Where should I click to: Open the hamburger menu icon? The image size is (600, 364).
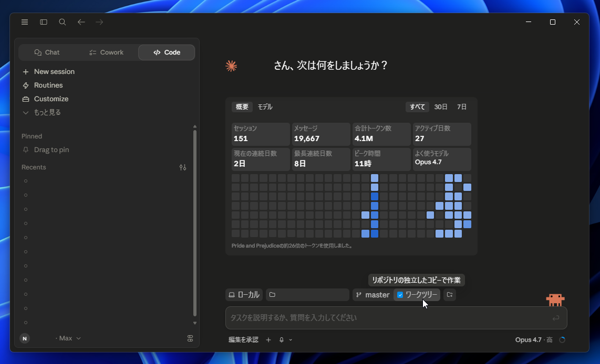pyautogui.click(x=25, y=22)
